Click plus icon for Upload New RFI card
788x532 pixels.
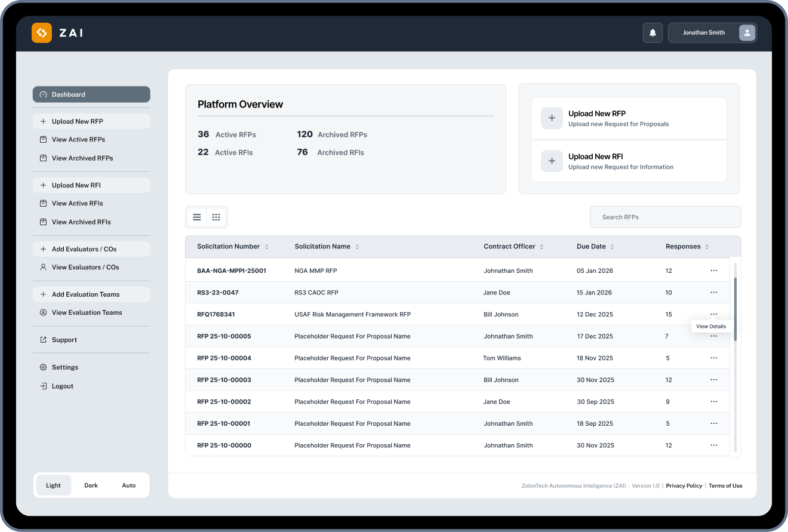(552, 161)
